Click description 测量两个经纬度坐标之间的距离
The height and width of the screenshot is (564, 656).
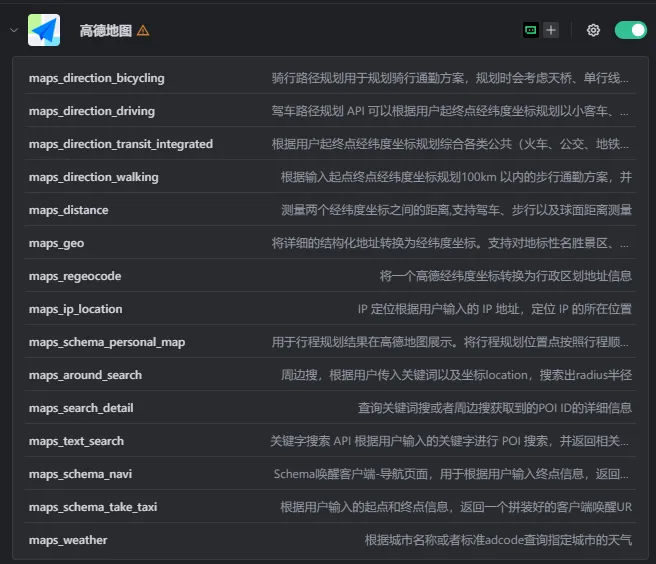(456, 210)
